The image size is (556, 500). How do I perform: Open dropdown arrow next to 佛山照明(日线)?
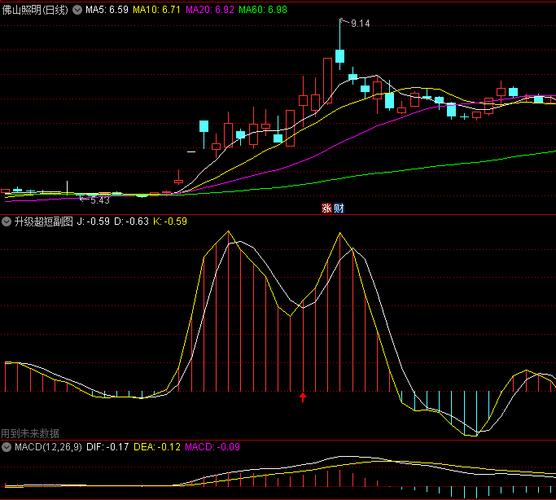click(77, 10)
